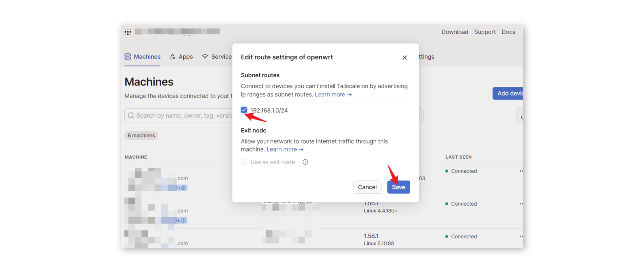Click the Add device button
The width and height of the screenshot is (644, 273).
click(508, 93)
